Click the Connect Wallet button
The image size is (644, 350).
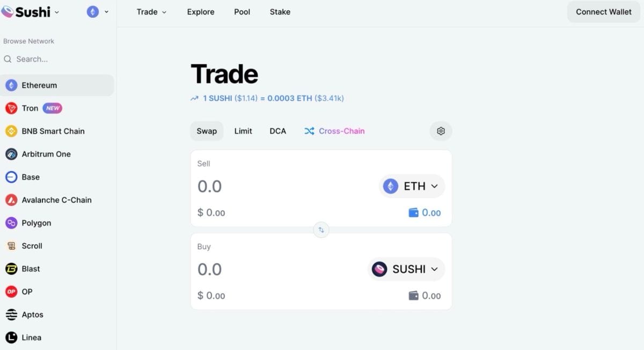603,11
